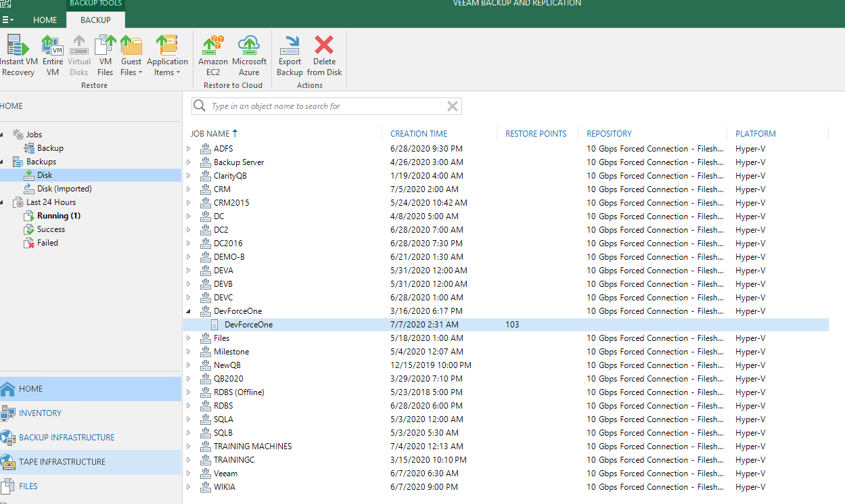Select the DEMO-B job name

(229, 256)
